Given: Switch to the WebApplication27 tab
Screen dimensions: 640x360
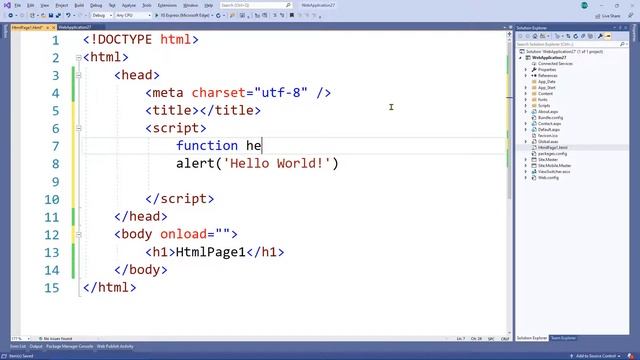Looking at the screenshot, I should [75, 27].
